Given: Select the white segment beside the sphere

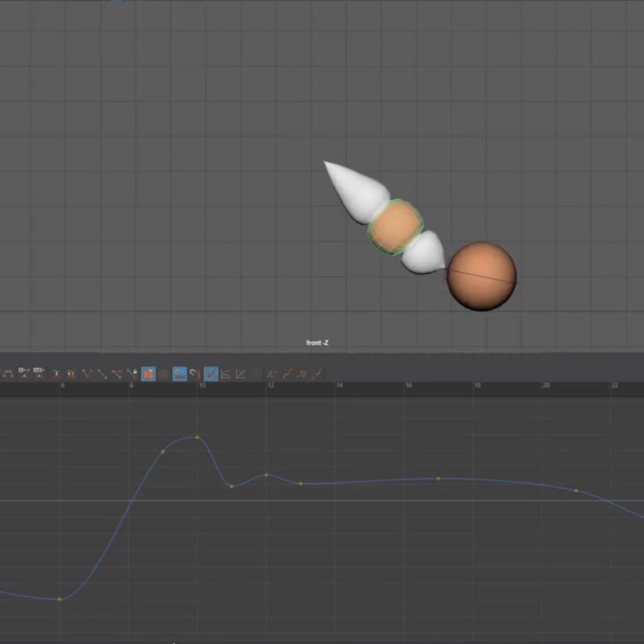Looking at the screenshot, I should (423, 253).
